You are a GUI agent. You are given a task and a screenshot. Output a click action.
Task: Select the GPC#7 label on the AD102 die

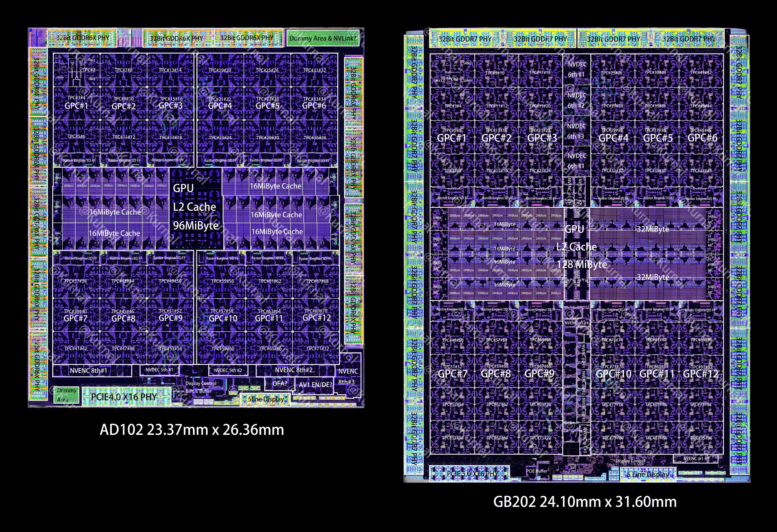pos(75,318)
